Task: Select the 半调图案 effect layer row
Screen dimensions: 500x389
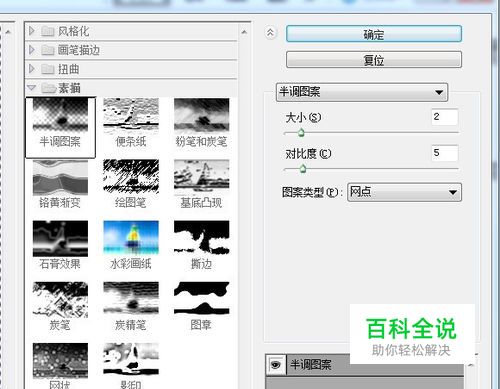Action: click(x=364, y=365)
